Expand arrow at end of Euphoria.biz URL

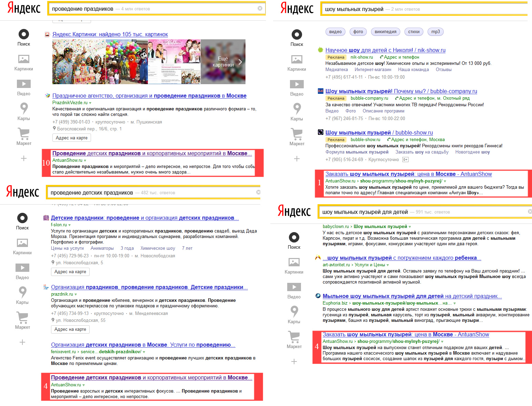coord(455,303)
